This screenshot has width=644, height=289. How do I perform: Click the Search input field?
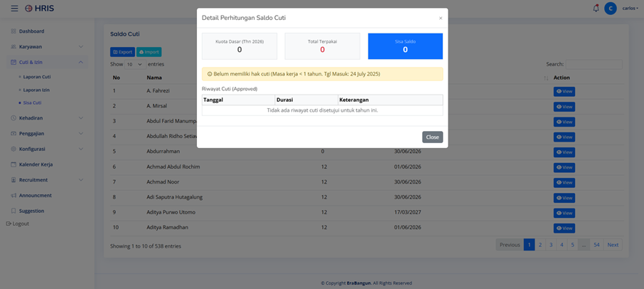click(594, 65)
